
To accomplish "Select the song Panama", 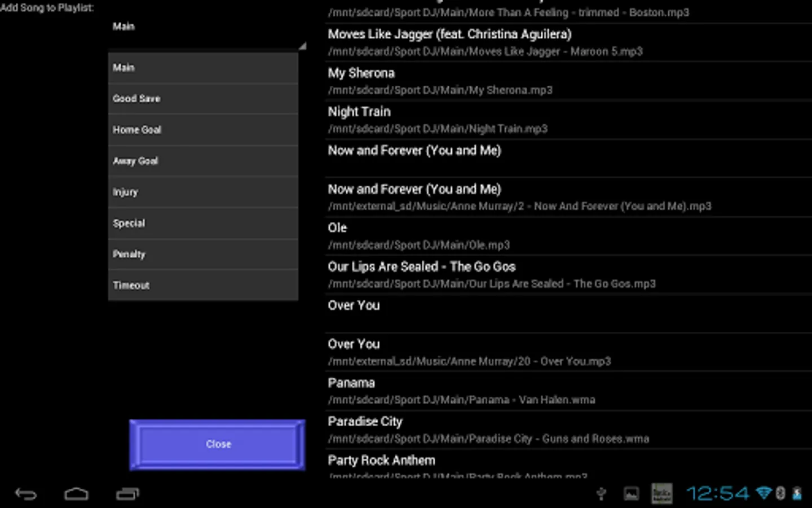I will click(x=568, y=391).
